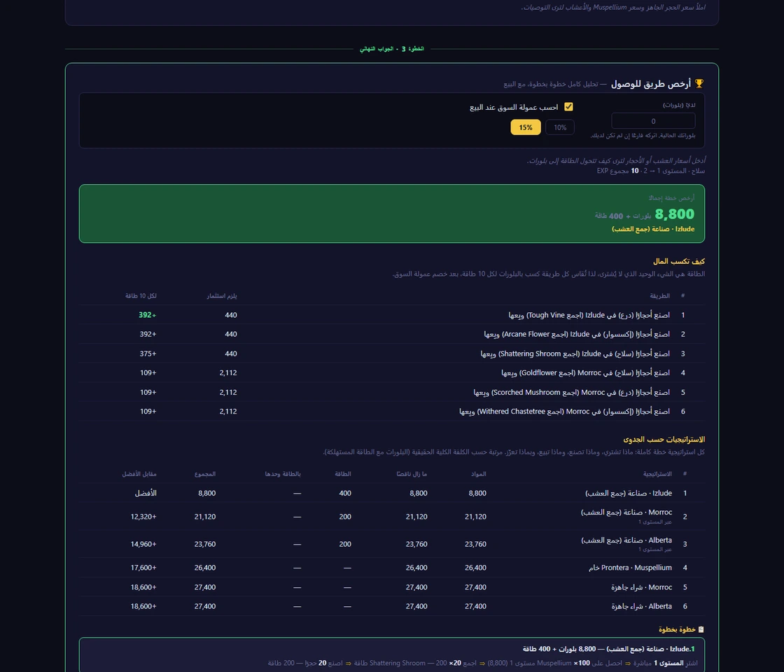Image resolution: width=784 pixels, height=672 pixels.
Task: Open the Izlude step-by-step plan card
Action: coord(392,655)
